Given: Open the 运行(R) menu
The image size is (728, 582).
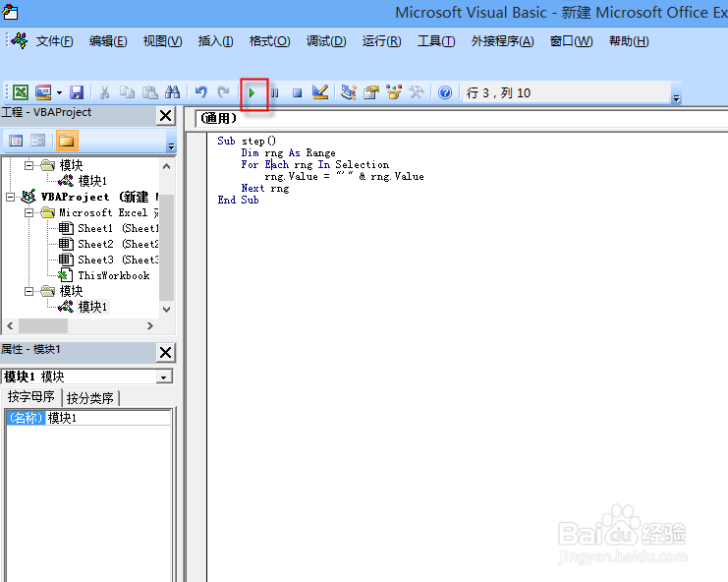Looking at the screenshot, I should [381, 41].
